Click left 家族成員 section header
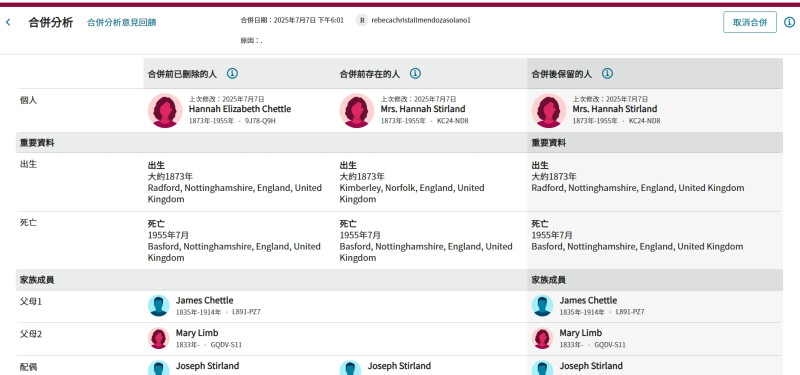This screenshot has height=375, width=800. click(x=37, y=280)
